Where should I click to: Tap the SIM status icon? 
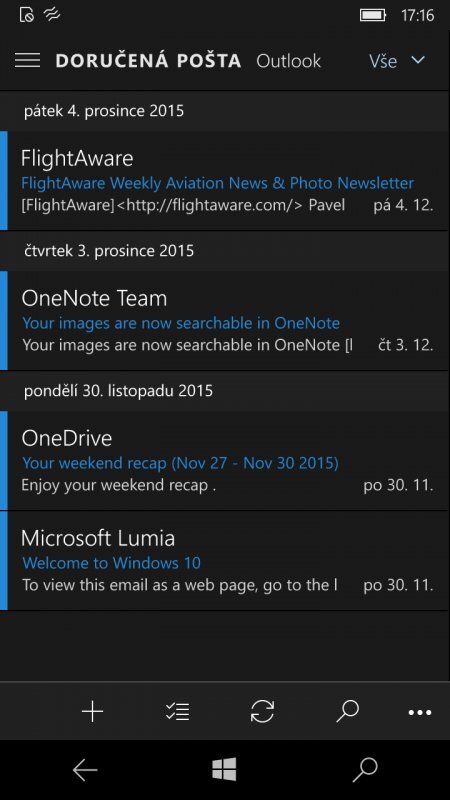point(27,15)
